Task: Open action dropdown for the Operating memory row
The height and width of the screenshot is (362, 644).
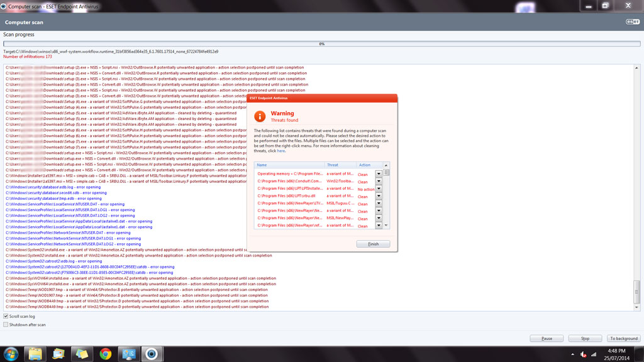Action: 379,174
